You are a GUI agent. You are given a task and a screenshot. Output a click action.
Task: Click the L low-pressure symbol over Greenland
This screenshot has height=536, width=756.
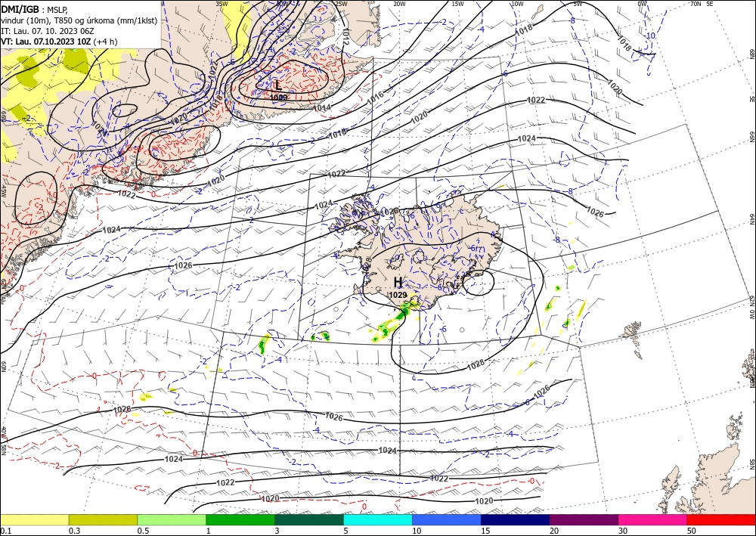tap(278, 85)
